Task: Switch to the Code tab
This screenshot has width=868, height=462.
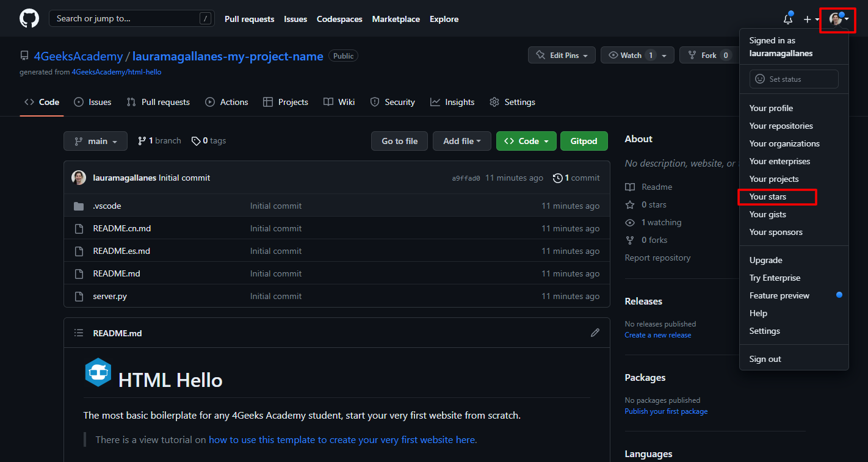Action: click(x=42, y=102)
